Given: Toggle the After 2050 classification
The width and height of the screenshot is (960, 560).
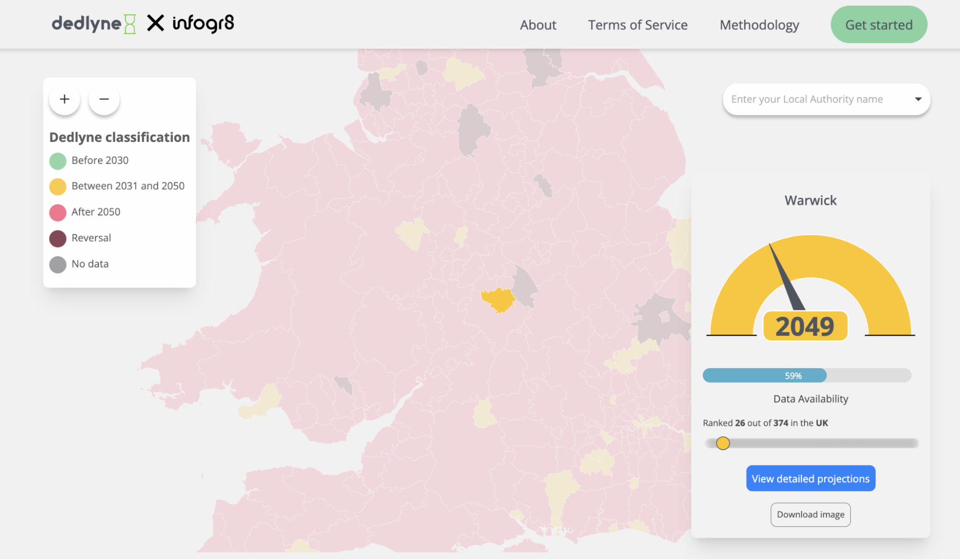Looking at the screenshot, I should pos(58,212).
